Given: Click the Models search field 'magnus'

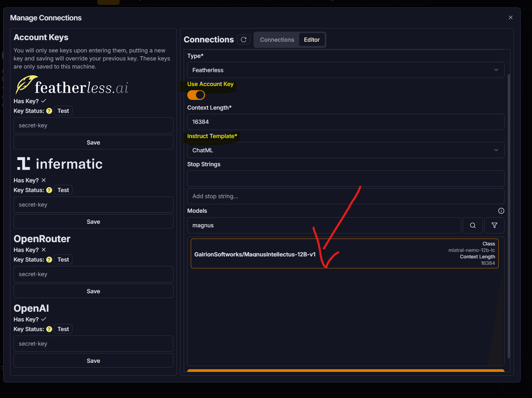Looking at the screenshot, I should pos(324,225).
